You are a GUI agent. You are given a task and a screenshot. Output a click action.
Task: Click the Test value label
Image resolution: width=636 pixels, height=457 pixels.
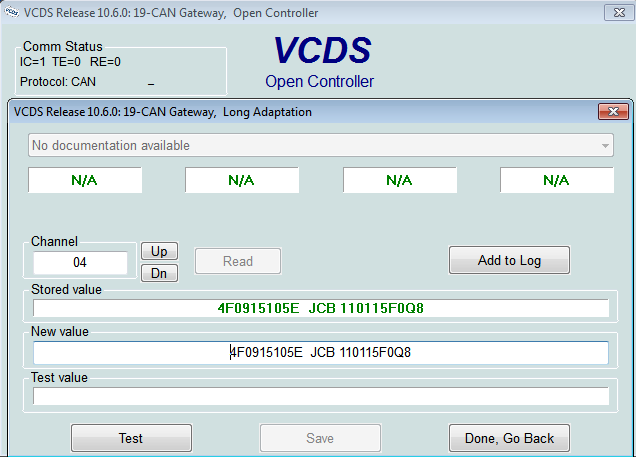tap(60, 378)
